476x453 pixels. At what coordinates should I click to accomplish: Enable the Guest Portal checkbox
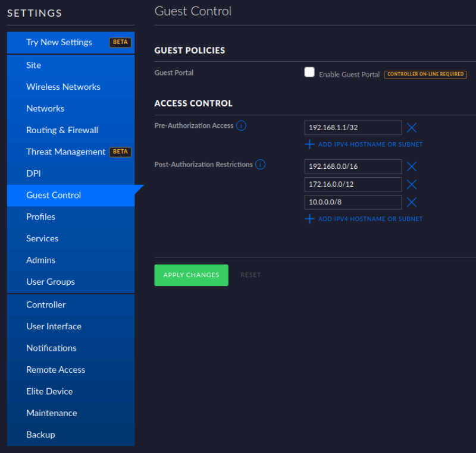(309, 73)
